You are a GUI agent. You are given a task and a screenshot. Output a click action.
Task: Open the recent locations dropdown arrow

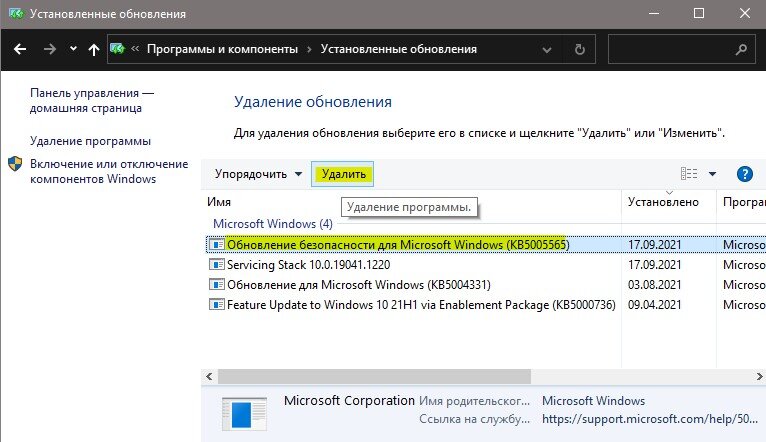pyautogui.click(x=73, y=49)
